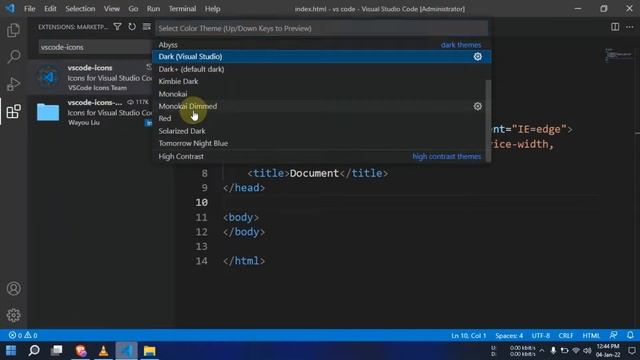This screenshot has width=640, height=360.
Task: Click gear icon on Monokai Dimmed row
Action: coord(478,106)
